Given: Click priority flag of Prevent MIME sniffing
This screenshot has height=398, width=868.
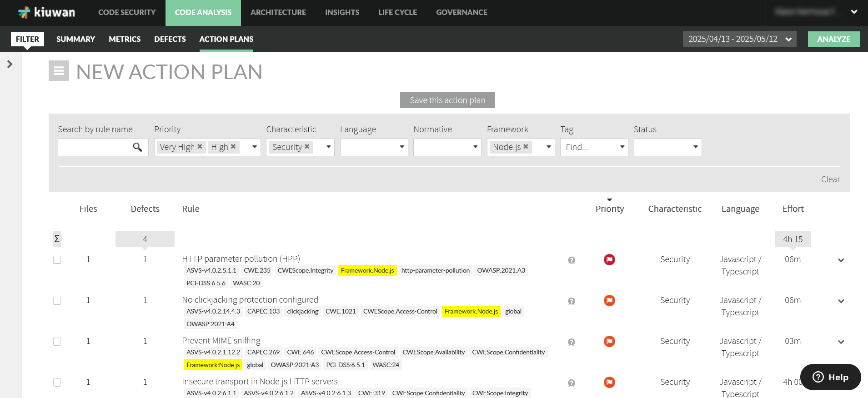Looking at the screenshot, I should tap(609, 341).
